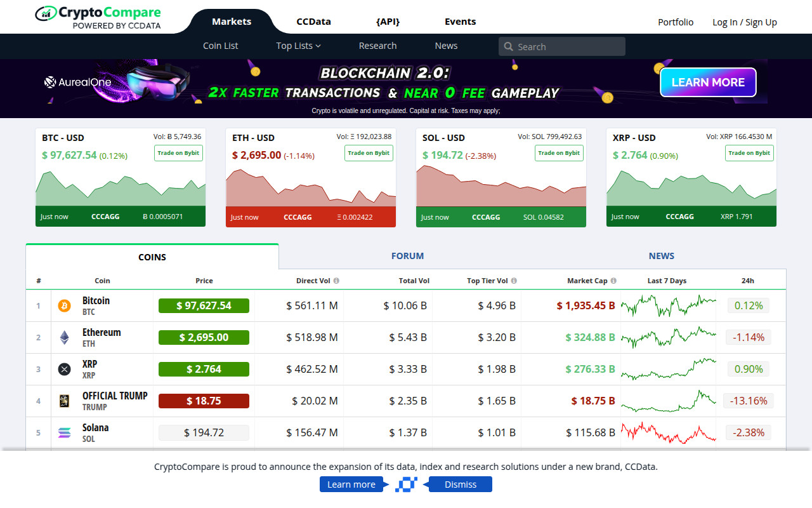Click Solana price $ 194.72 in table
The width and height of the screenshot is (812, 508).
[x=204, y=433]
